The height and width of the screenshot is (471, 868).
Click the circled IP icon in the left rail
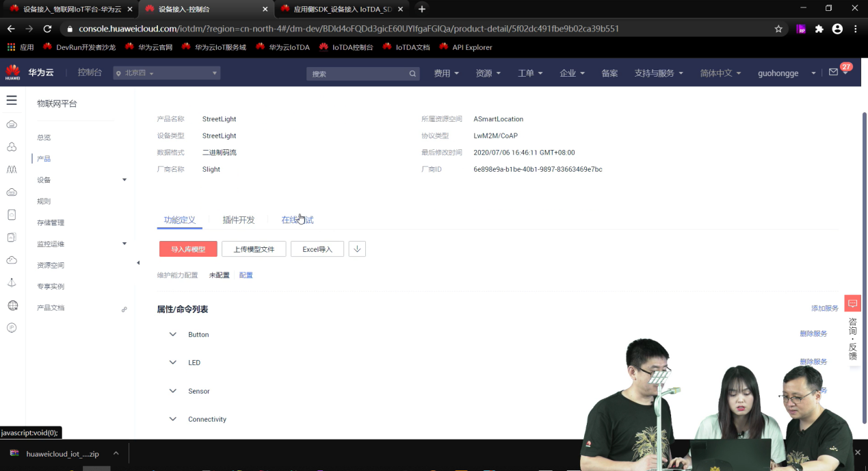12,327
